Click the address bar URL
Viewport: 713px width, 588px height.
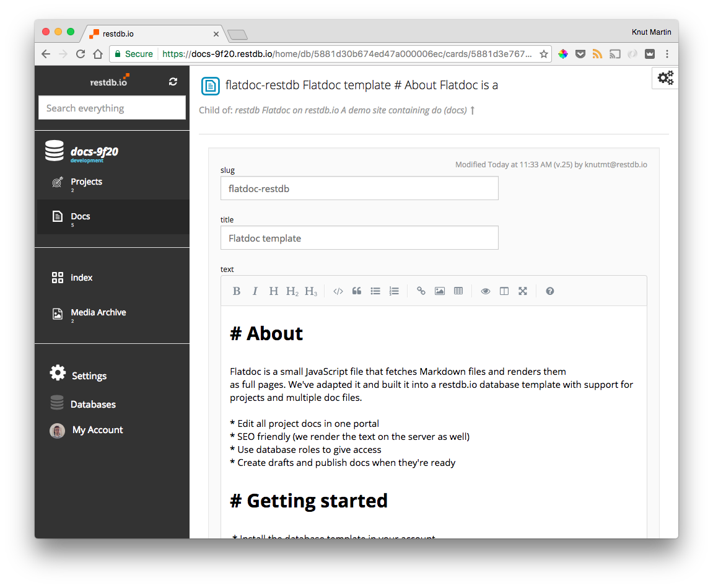point(347,54)
